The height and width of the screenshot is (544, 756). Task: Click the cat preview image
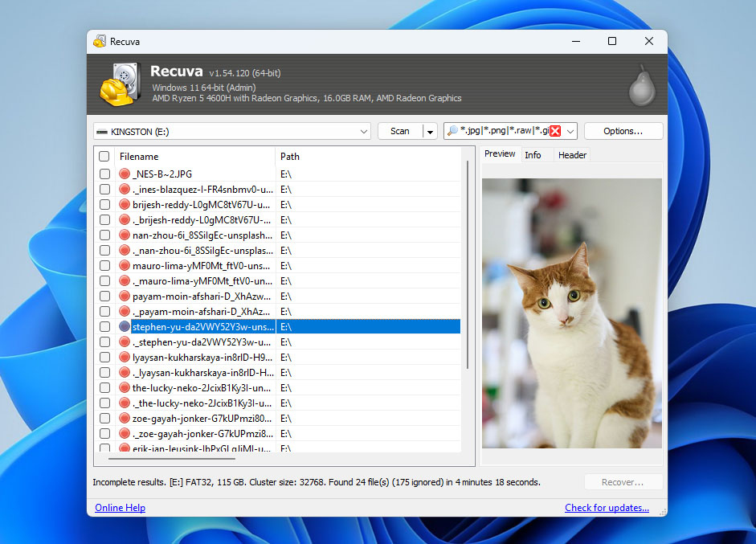pos(571,313)
